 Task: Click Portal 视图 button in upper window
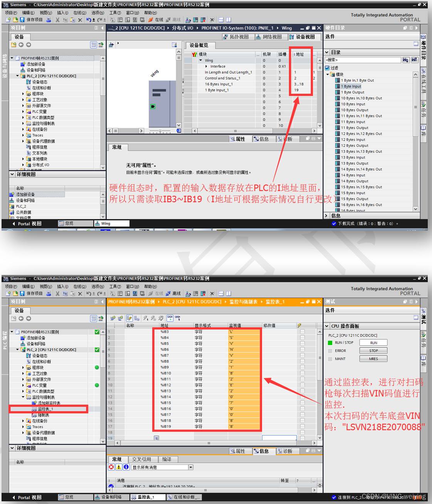[27, 224]
